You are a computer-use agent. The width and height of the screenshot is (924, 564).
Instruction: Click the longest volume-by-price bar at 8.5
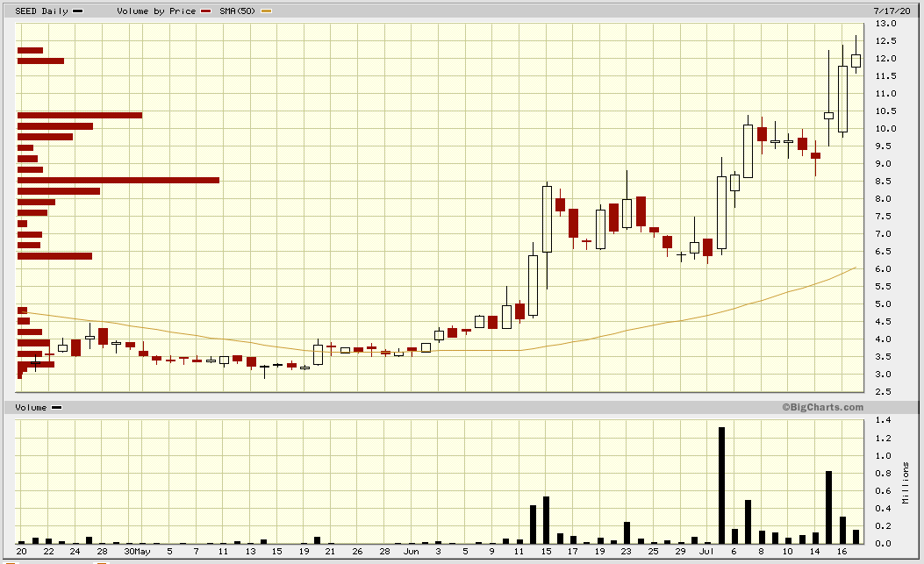click(x=118, y=181)
